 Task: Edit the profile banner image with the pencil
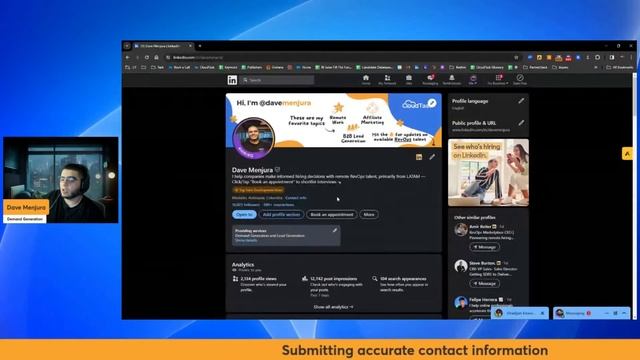click(x=432, y=103)
